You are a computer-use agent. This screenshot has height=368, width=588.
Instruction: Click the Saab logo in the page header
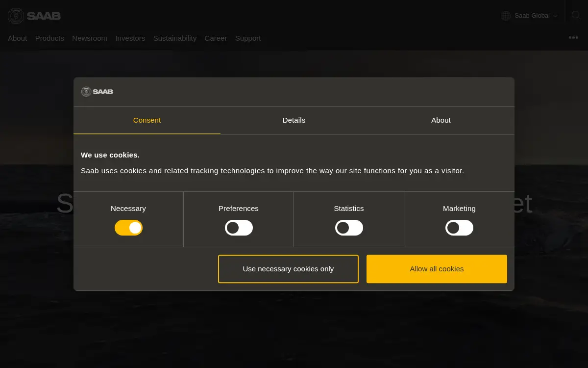(x=34, y=16)
